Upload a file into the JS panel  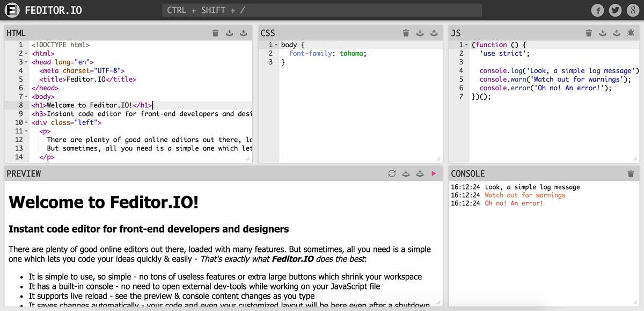pos(617,33)
